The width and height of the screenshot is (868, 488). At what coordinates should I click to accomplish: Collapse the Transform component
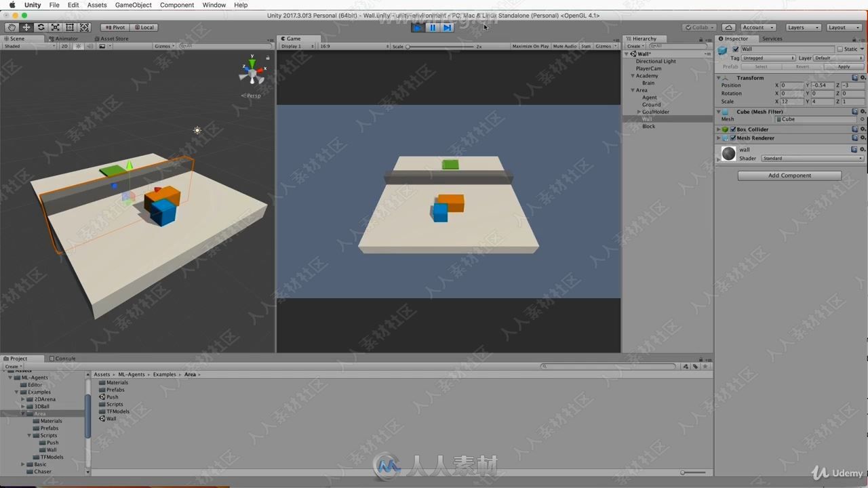tap(718, 78)
